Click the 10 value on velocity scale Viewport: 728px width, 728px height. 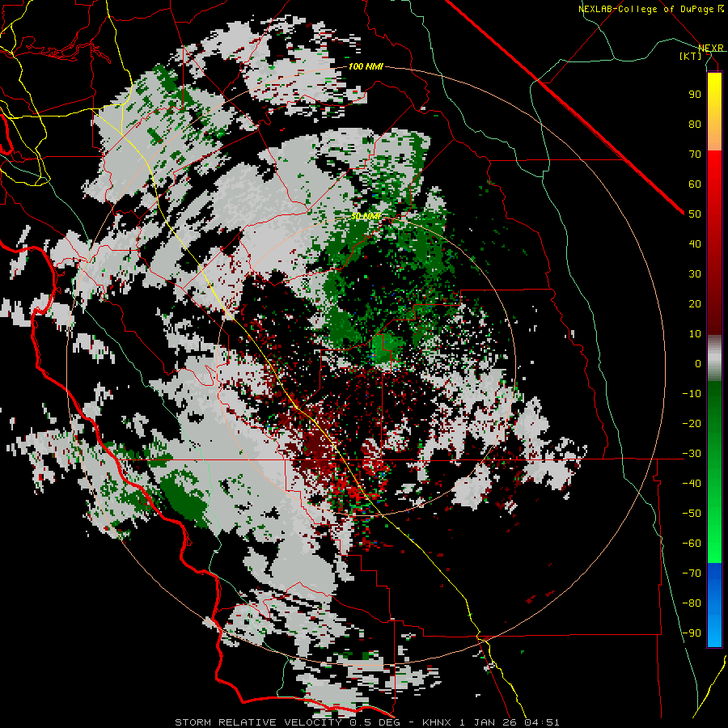695,334
